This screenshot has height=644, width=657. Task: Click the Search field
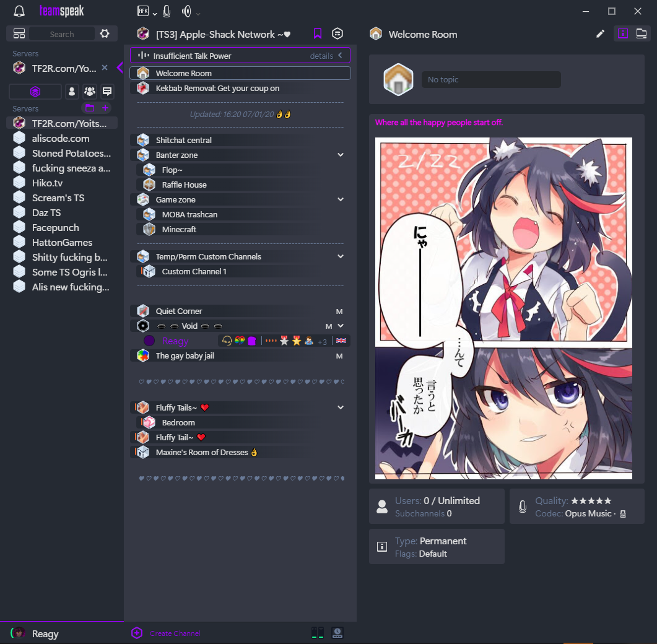pyautogui.click(x=61, y=34)
